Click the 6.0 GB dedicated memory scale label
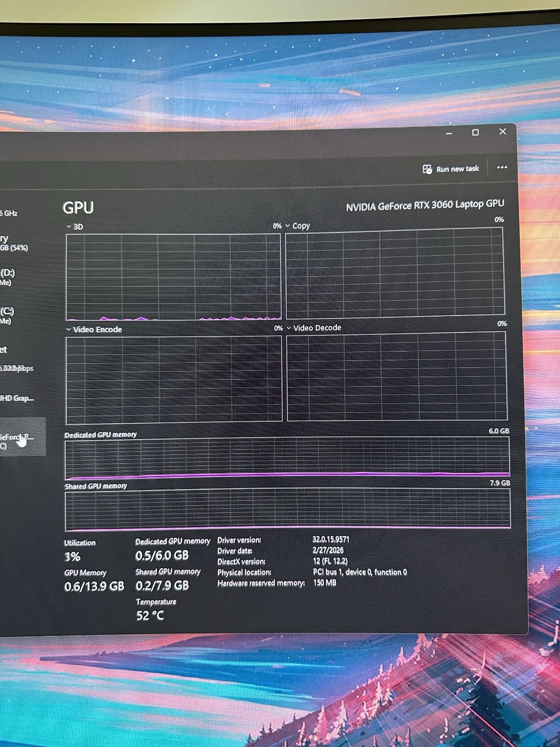This screenshot has width=560, height=747. pyautogui.click(x=499, y=431)
